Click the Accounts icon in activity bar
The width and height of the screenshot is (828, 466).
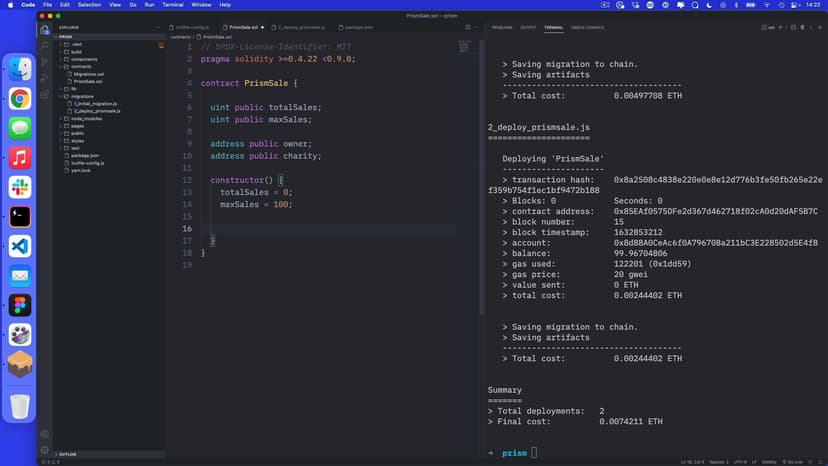tap(45, 433)
